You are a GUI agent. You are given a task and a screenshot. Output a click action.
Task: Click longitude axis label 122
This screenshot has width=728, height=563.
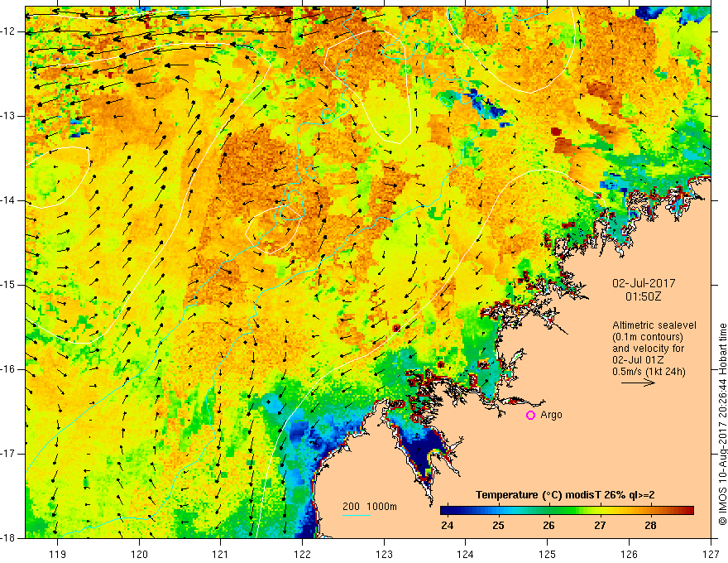302,553
